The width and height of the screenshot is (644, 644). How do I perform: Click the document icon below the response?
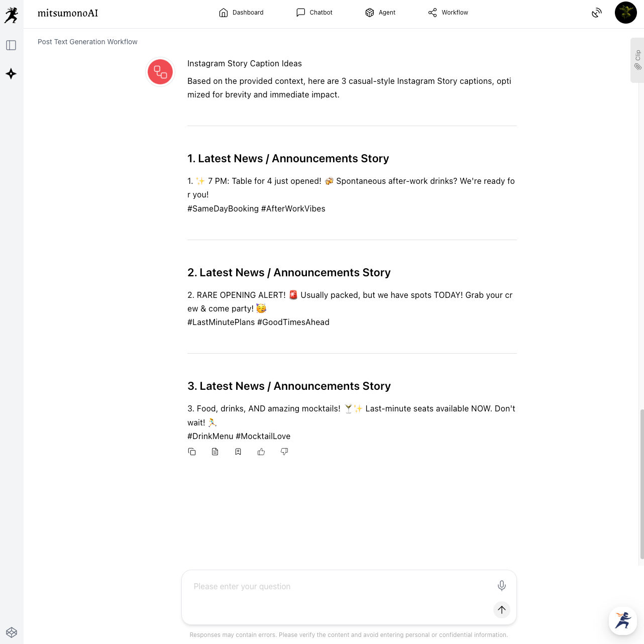[x=215, y=452]
